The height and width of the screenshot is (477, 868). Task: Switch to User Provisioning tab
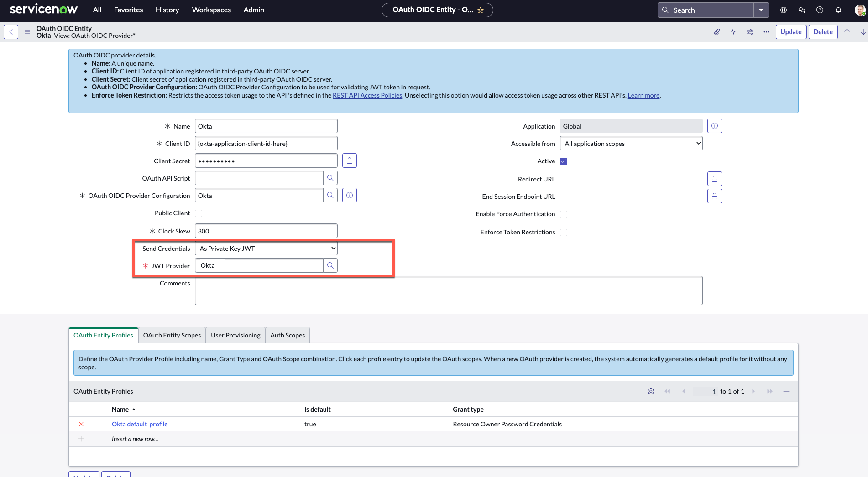point(235,335)
